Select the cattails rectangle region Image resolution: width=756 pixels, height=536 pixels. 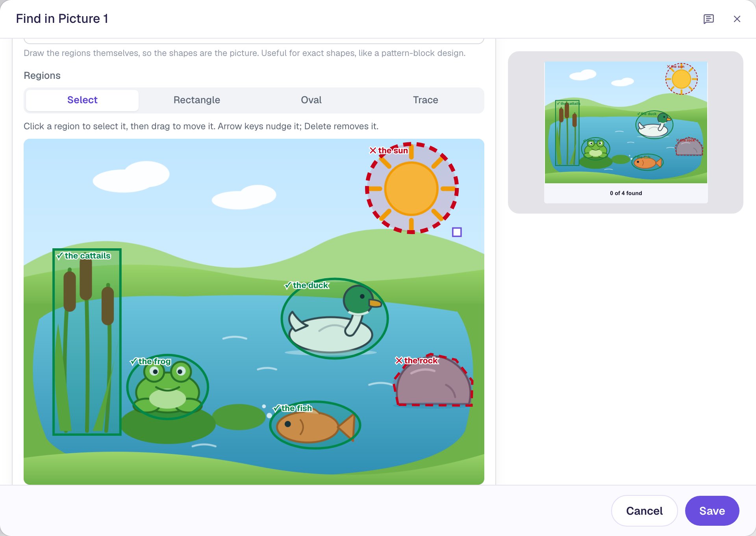point(87,342)
